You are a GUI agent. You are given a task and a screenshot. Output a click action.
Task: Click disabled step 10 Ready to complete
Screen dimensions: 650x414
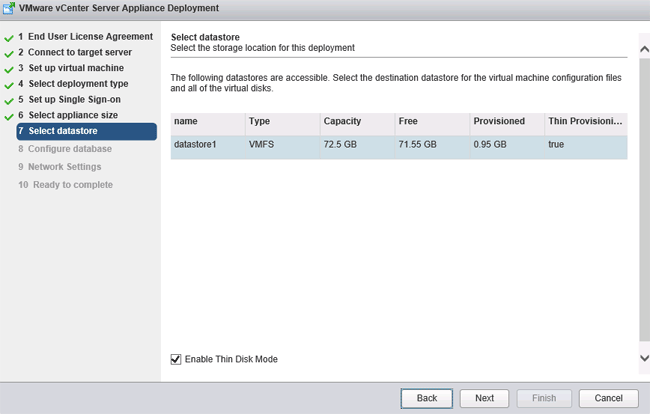(x=65, y=185)
